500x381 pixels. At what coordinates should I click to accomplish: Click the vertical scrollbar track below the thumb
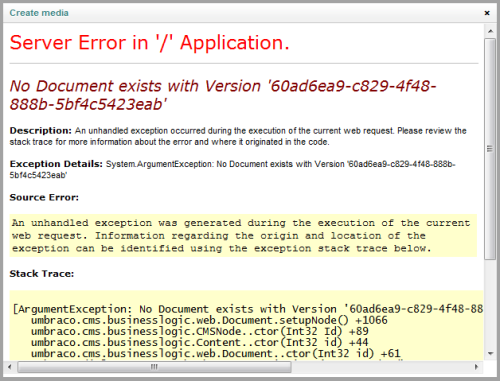tap(490, 304)
